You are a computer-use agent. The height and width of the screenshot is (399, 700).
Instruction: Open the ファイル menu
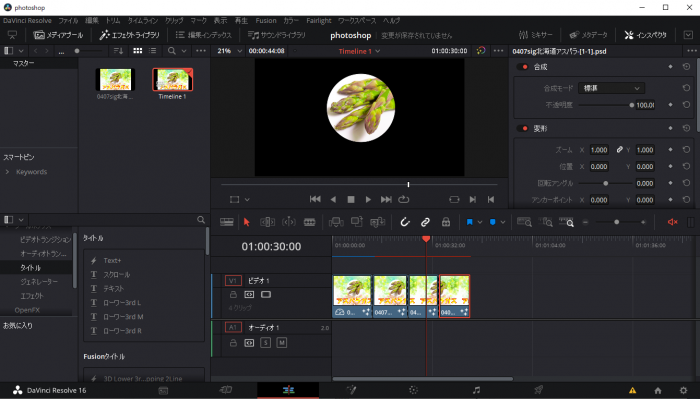pos(68,21)
